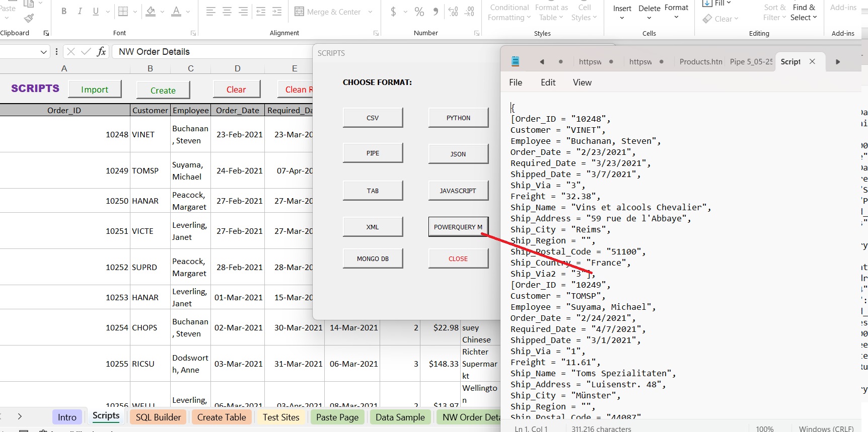Center text horizontally

point(227,11)
